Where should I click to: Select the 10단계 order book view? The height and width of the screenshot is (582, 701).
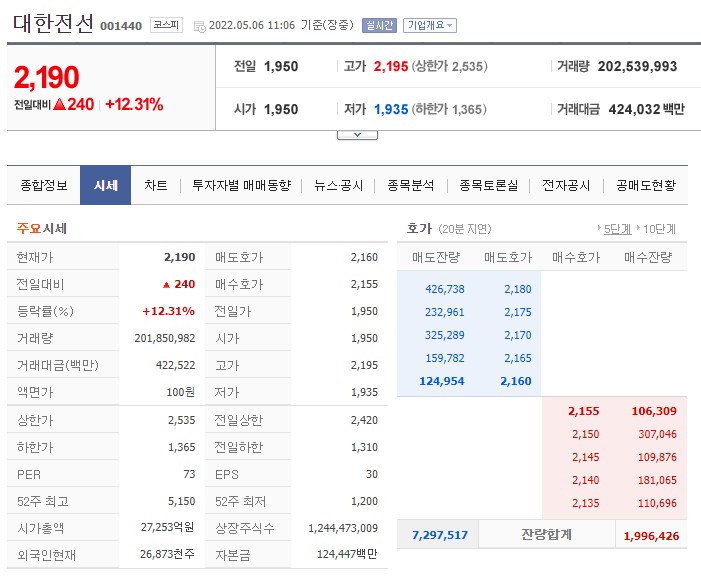pyautogui.click(x=659, y=229)
